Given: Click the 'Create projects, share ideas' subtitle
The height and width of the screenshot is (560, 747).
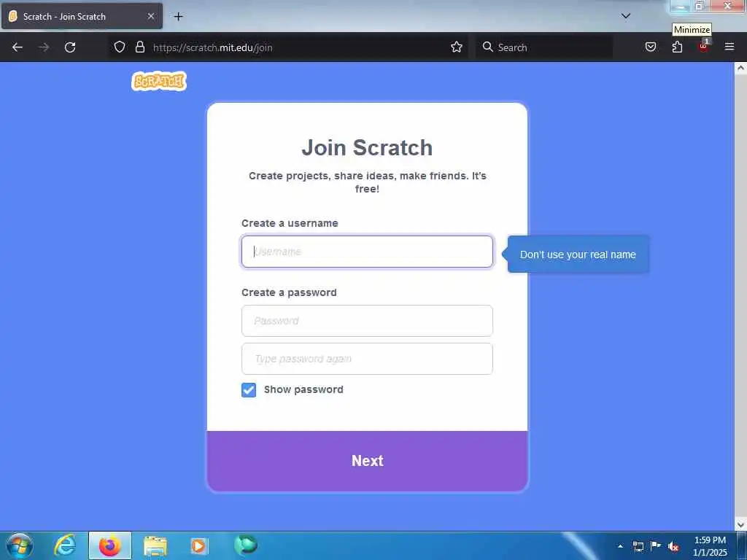Looking at the screenshot, I should click(x=368, y=182).
